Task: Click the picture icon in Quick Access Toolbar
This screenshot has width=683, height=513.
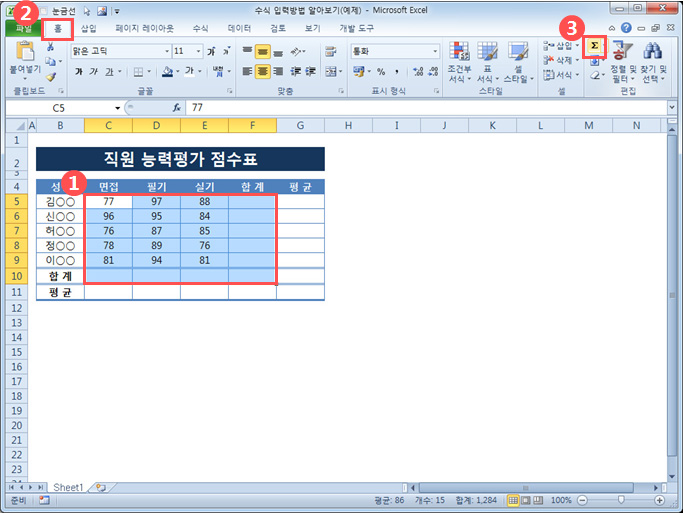Action: click(102, 11)
